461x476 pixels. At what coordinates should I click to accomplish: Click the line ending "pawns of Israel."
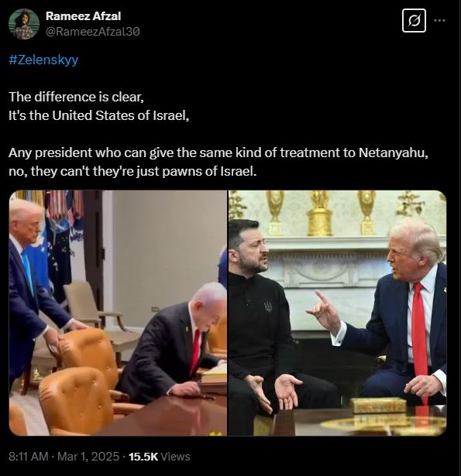pyautogui.click(x=132, y=172)
